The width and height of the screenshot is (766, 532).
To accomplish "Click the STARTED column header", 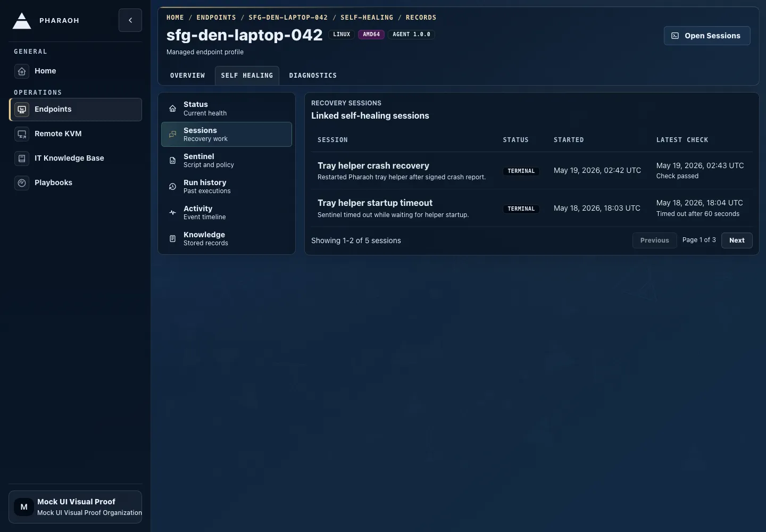I will point(569,140).
